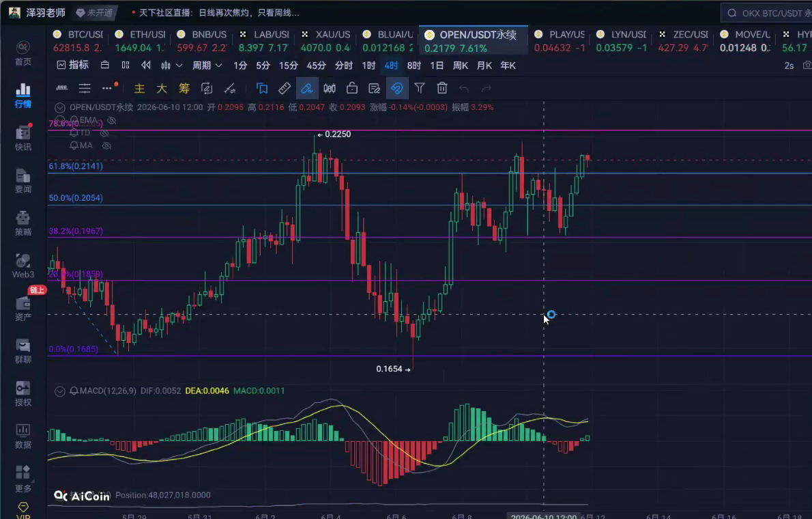812x519 pixels.
Task: Click the horizontal lines settings icon
Action: click(85, 89)
